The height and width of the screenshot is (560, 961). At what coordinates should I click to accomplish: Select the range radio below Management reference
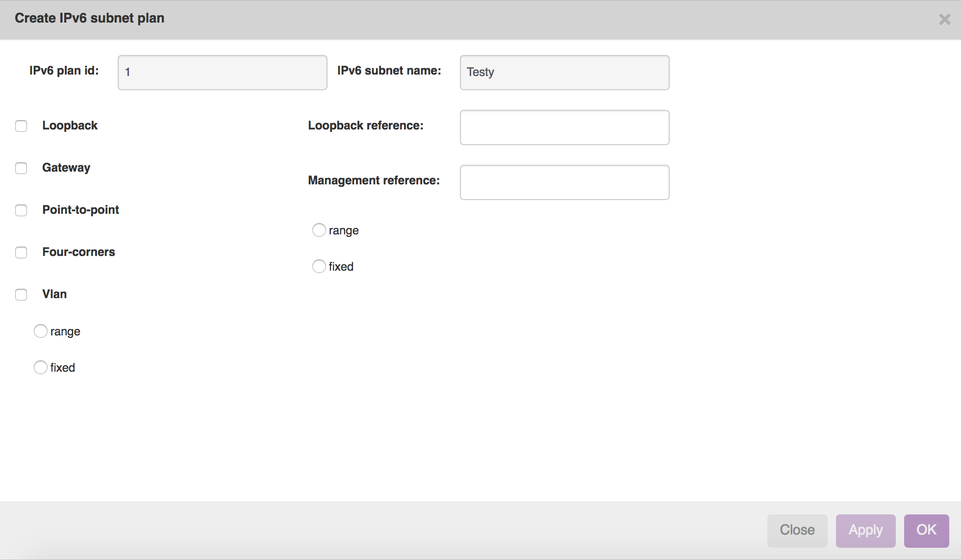[319, 229]
